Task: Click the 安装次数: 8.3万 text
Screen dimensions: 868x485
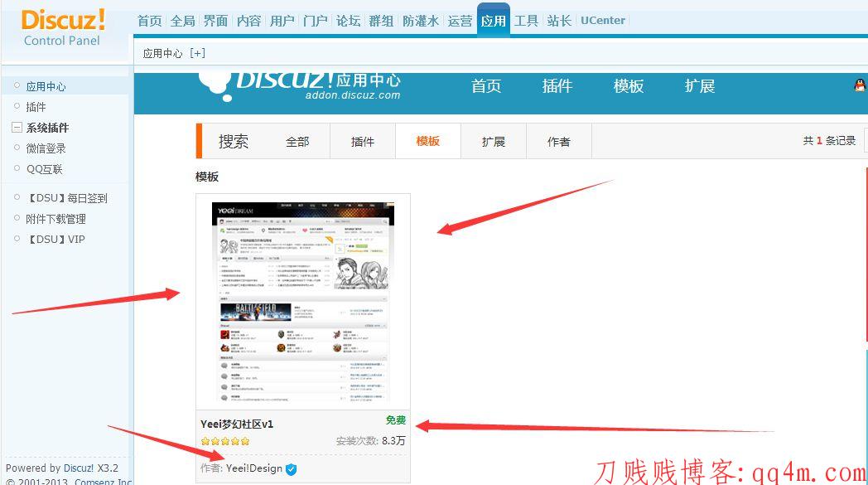Action: point(371,441)
